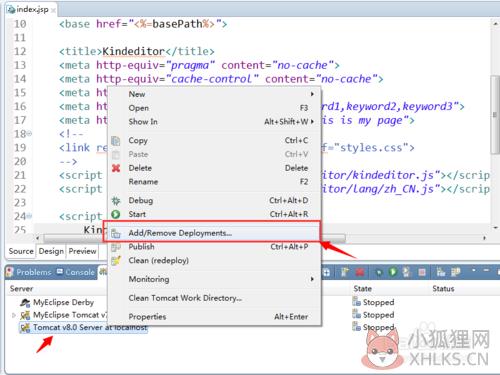500x375 pixels.
Task: Select Publish in the context menu
Action: 214,247
